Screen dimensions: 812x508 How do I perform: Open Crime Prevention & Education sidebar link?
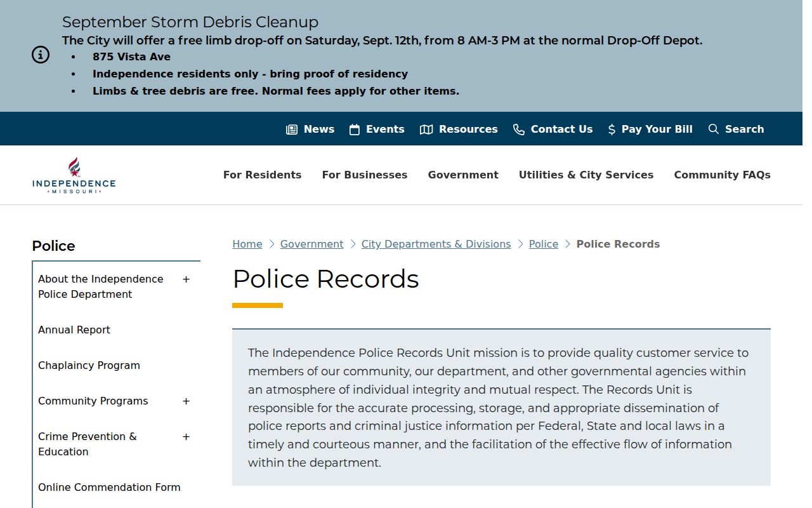click(x=87, y=444)
